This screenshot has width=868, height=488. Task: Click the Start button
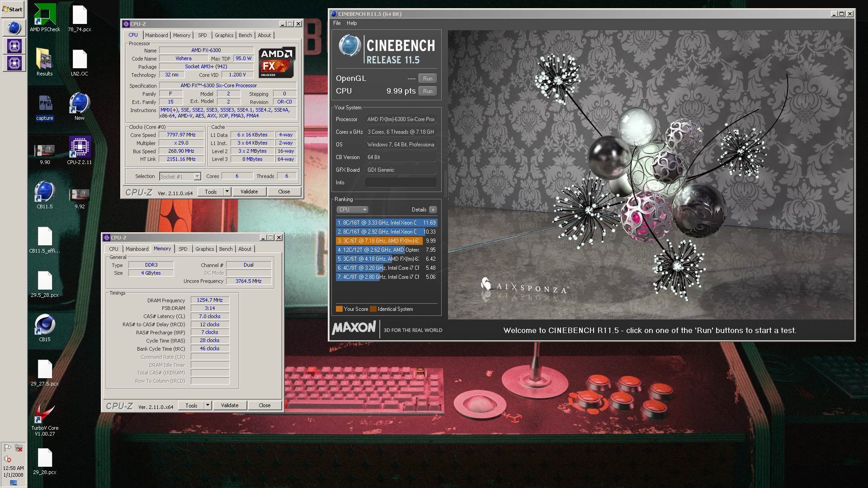pyautogui.click(x=13, y=9)
